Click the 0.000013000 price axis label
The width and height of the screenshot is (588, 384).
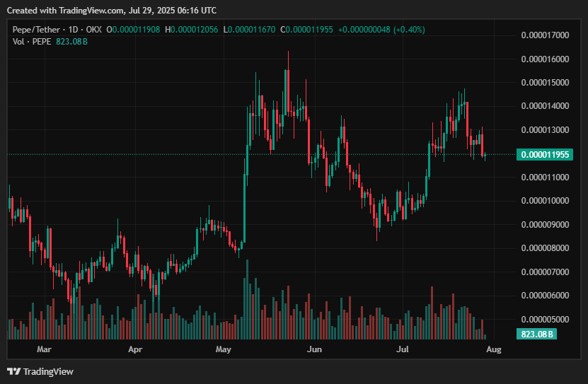545,130
